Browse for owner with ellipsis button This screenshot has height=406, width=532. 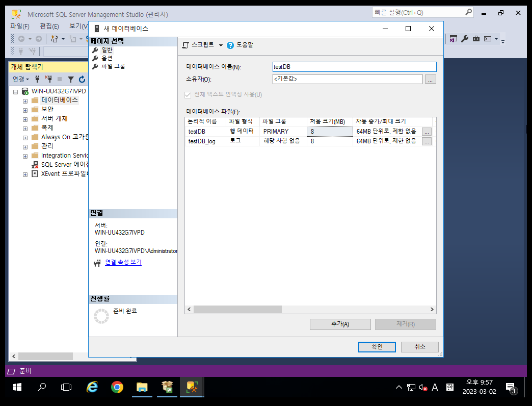pyautogui.click(x=431, y=79)
